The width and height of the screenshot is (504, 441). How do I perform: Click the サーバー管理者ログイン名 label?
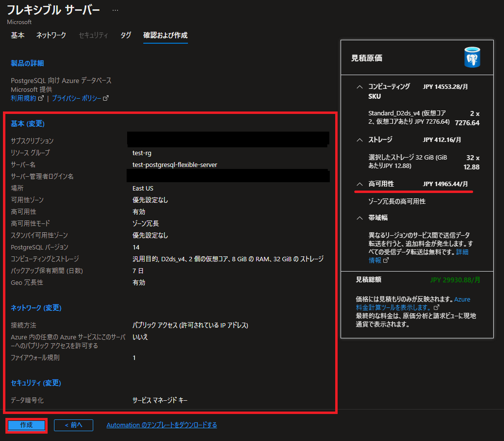coord(42,177)
